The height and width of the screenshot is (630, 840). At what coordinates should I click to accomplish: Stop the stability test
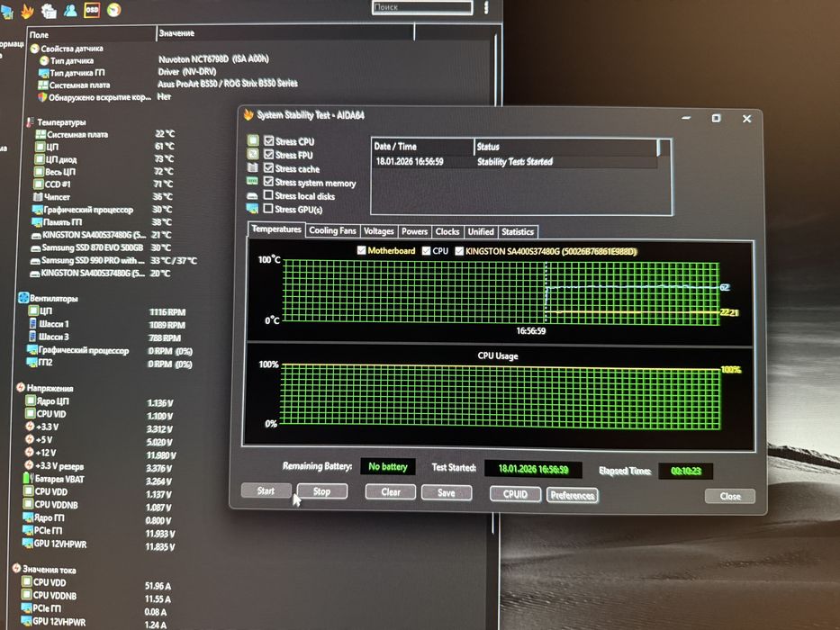click(x=322, y=491)
